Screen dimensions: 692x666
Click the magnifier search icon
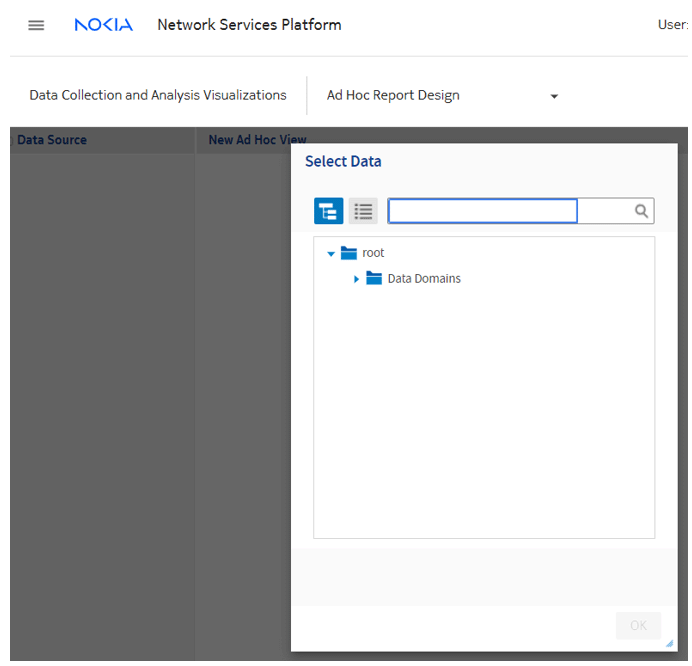[x=641, y=211]
